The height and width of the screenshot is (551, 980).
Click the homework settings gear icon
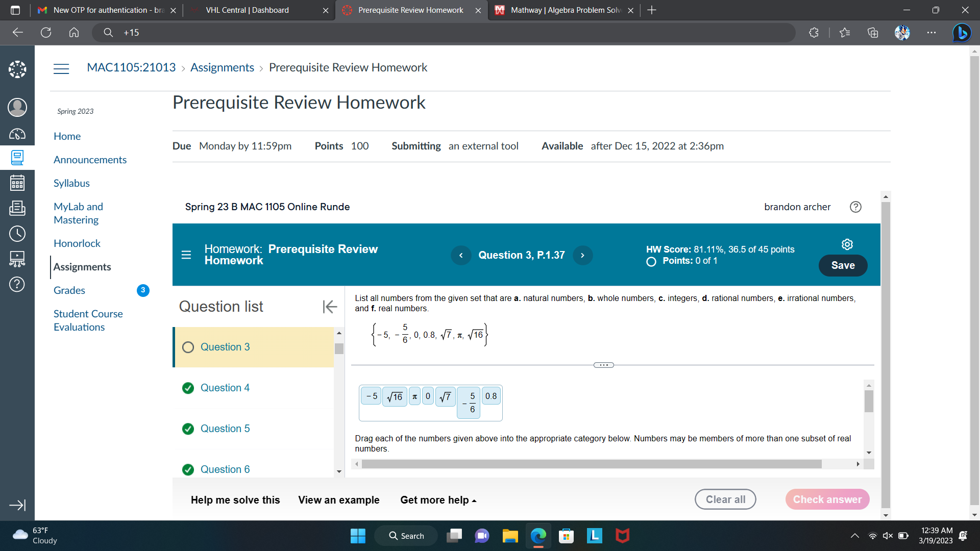847,244
